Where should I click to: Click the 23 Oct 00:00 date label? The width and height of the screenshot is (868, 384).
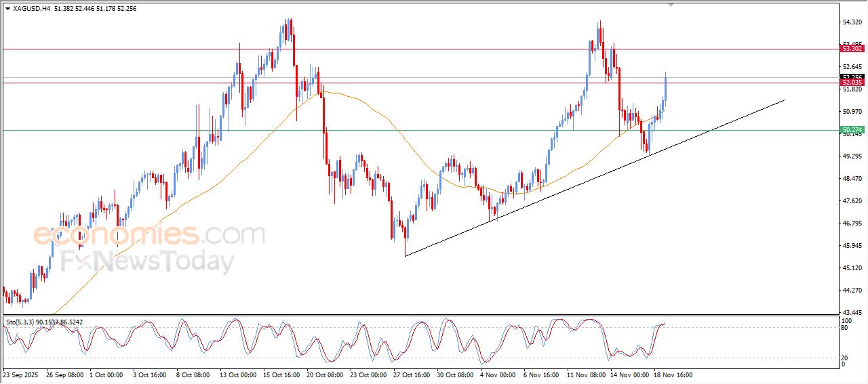tap(370, 375)
